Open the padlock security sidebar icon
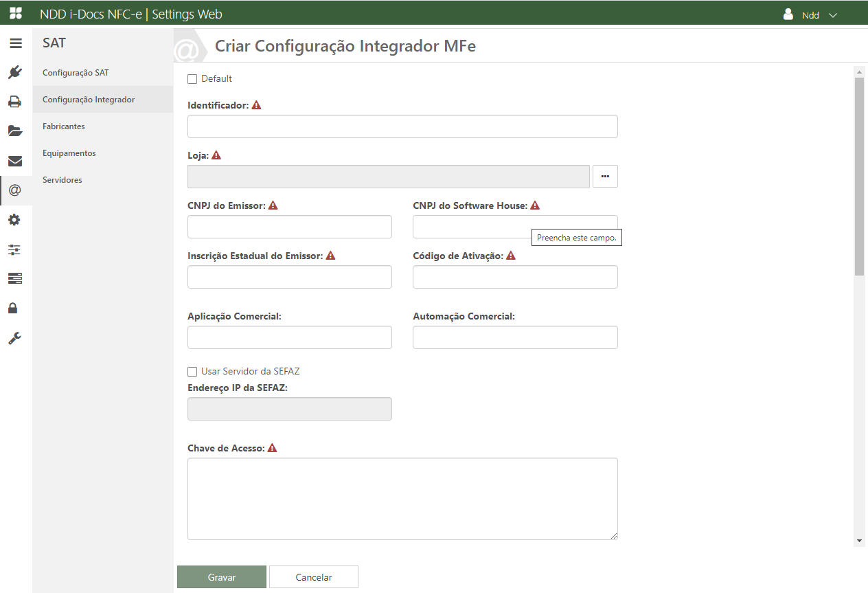Image resolution: width=868 pixels, height=593 pixels. [15, 308]
